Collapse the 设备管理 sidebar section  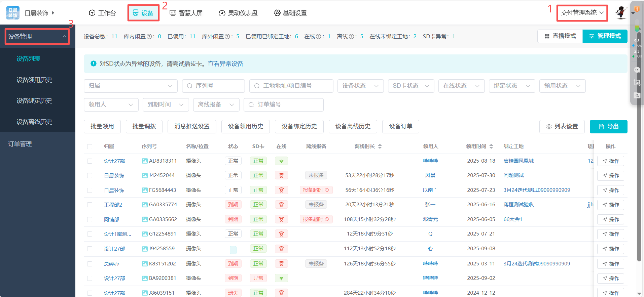click(x=37, y=37)
